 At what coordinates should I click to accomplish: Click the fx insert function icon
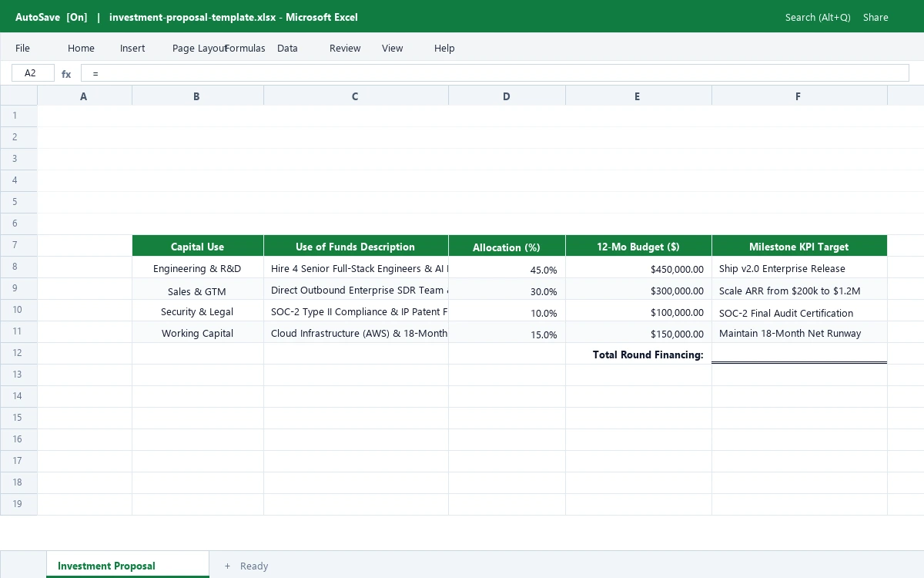pos(66,74)
